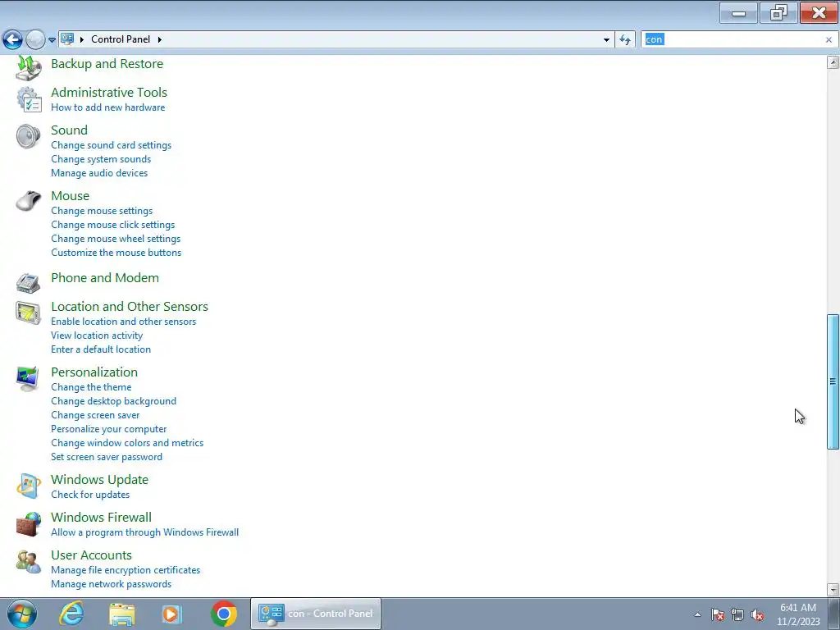Screen dimensions: 840x630
Task: Click the Mouse icon
Action: click(x=28, y=202)
